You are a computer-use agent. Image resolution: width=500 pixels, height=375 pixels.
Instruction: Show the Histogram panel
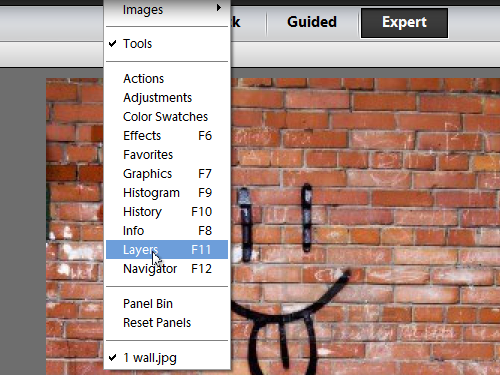[167, 193]
